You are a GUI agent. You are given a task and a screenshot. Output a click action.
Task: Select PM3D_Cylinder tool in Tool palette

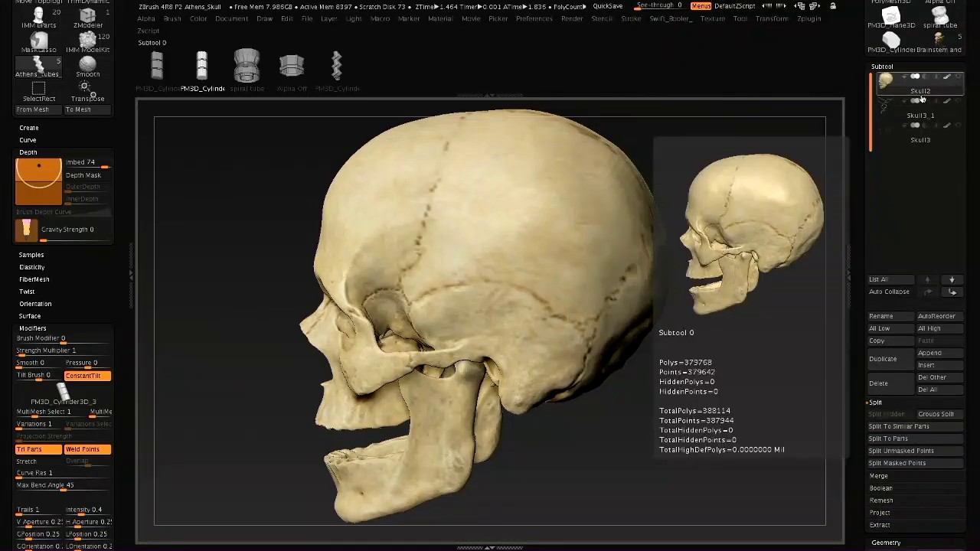pyautogui.click(x=891, y=41)
